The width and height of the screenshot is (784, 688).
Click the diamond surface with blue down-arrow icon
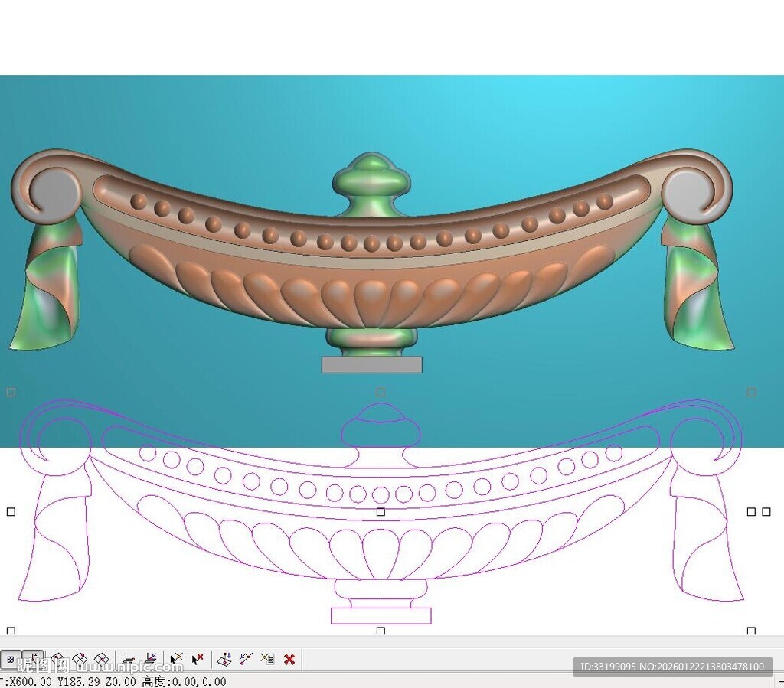(x=224, y=659)
